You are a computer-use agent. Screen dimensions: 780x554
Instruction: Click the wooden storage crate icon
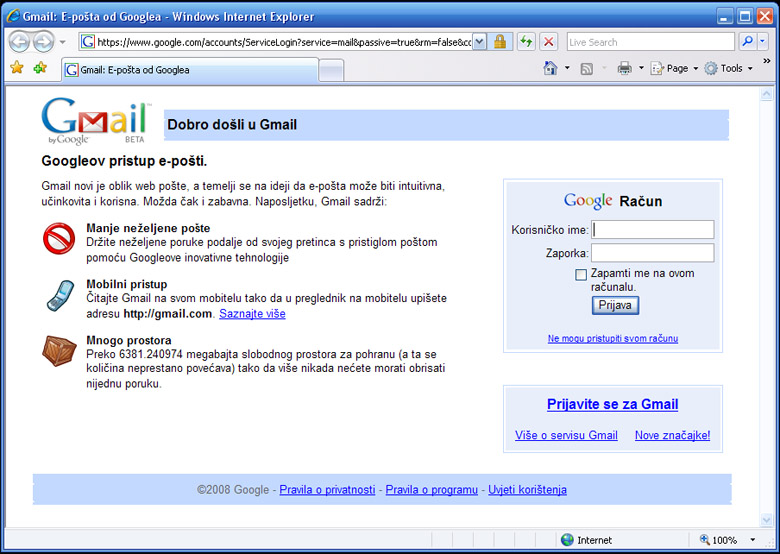[59, 351]
